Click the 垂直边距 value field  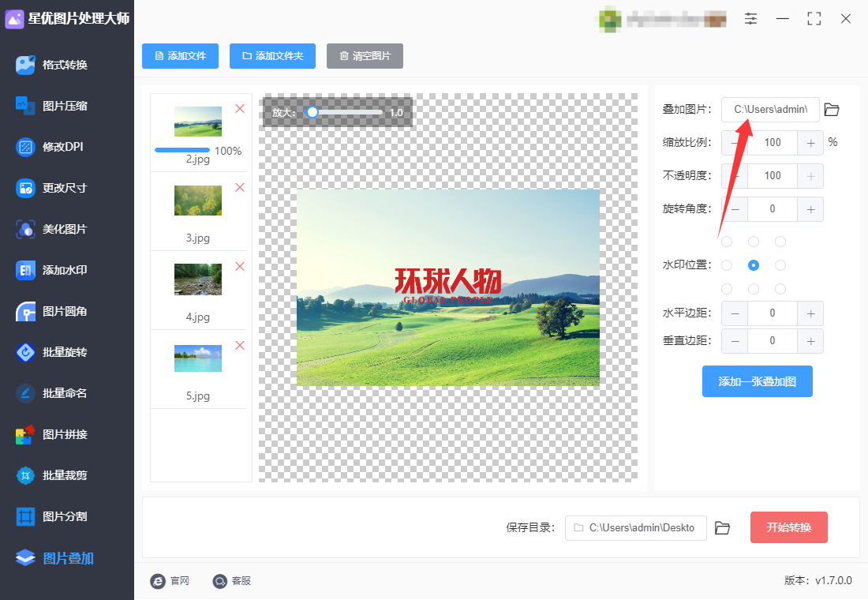coord(773,341)
